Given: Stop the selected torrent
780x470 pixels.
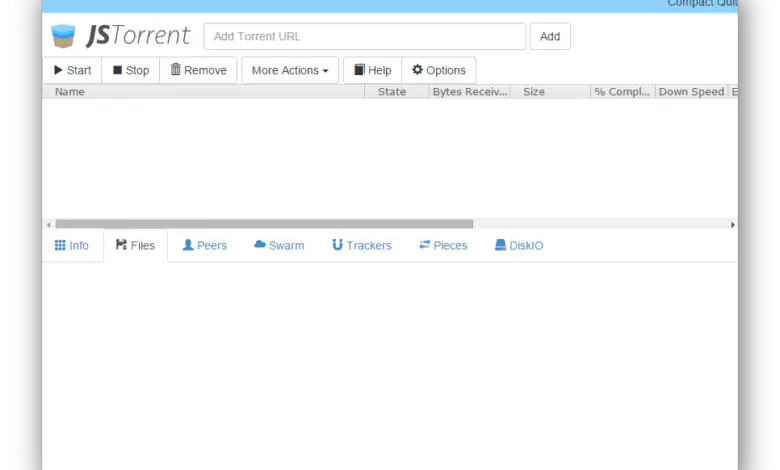Looking at the screenshot, I should coord(131,70).
